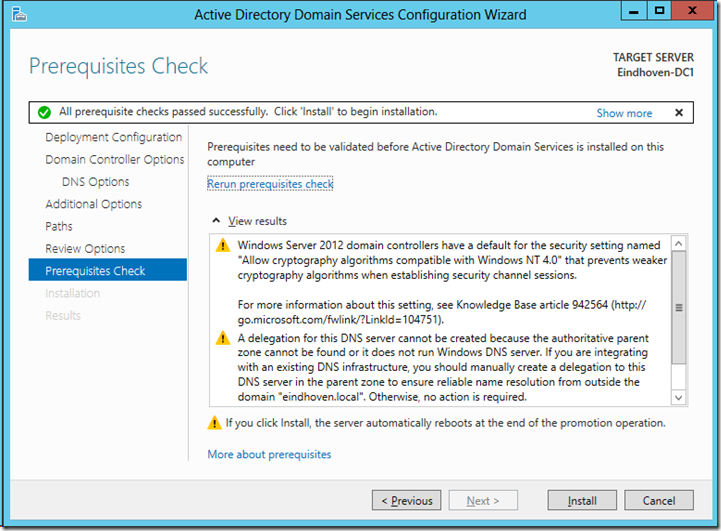The height and width of the screenshot is (531, 721).
Task: Click the automatic reboot notice text
Action: [x=446, y=423]
